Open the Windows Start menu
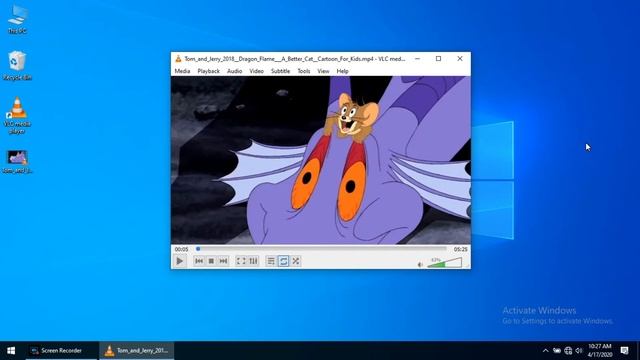640x360 pixels. click(x=11, y=351)
